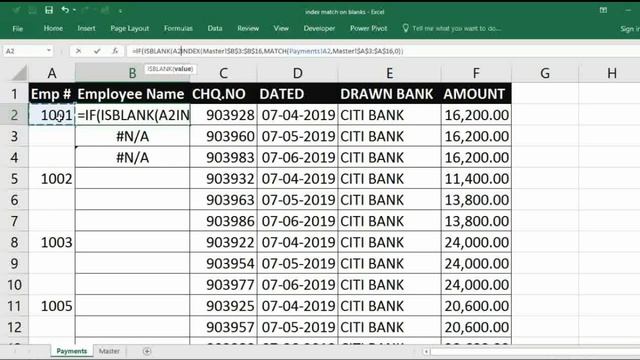This screenshot has width=640, height=360.
Task: Click the Select All corner triangle
Action: [x=19, y=73]
